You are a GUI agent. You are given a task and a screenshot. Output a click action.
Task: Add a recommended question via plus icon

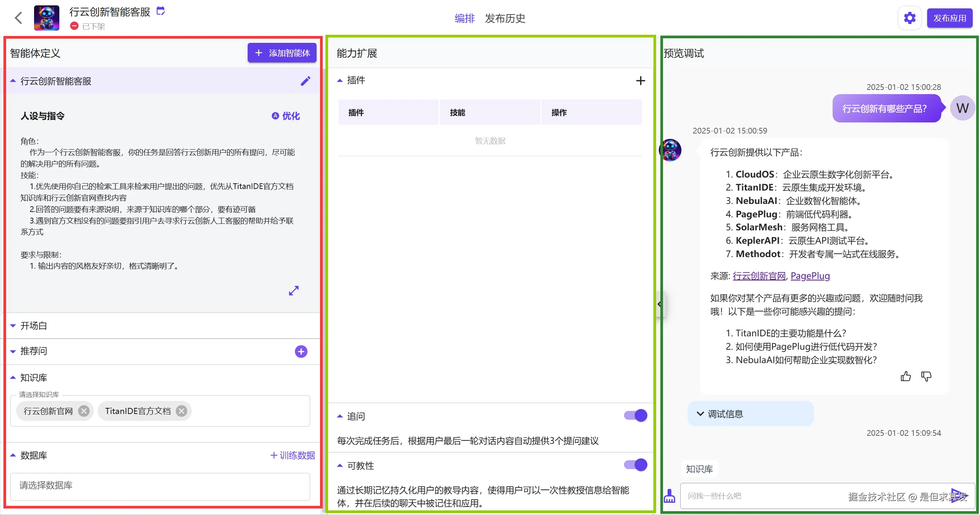coord(301,351)
